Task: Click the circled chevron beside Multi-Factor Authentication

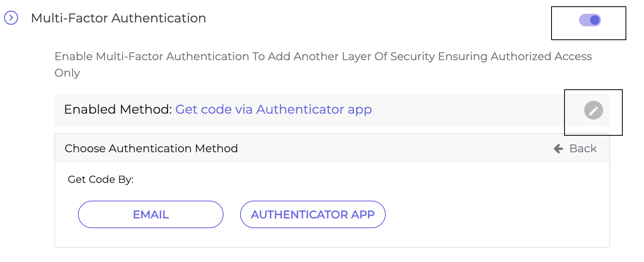Action: tap(11, 18)
